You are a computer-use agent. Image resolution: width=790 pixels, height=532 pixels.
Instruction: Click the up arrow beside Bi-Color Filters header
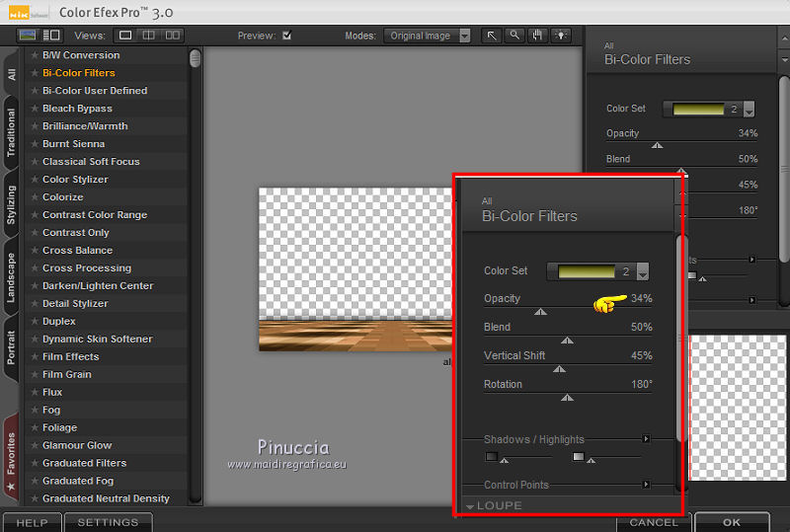[x=784, y=38]
